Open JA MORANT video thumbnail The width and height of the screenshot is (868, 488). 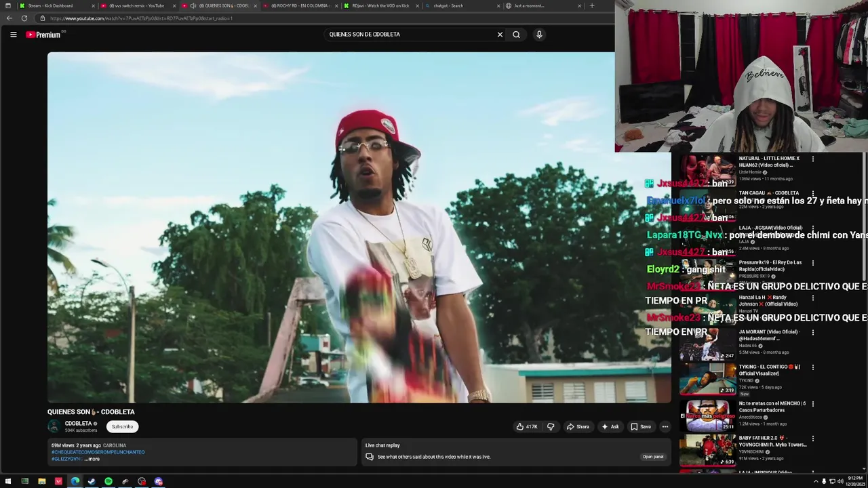pyautogui.click(x=707, y=344)
